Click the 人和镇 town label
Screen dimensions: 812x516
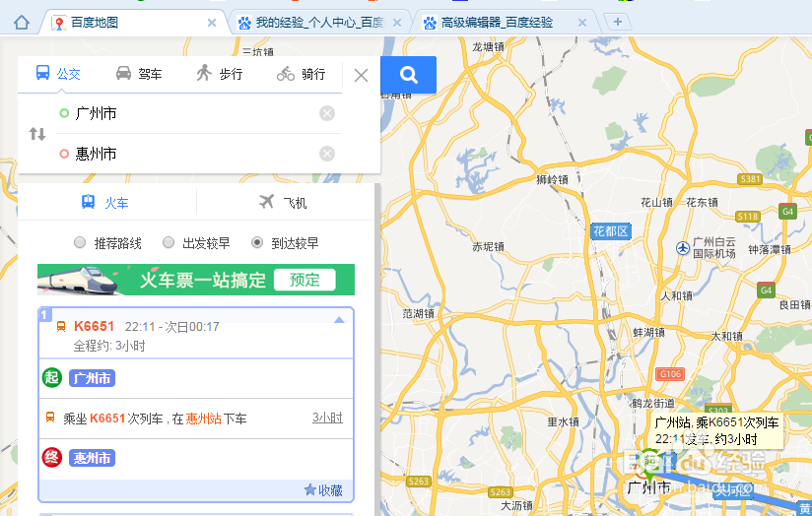pos(676,295)
